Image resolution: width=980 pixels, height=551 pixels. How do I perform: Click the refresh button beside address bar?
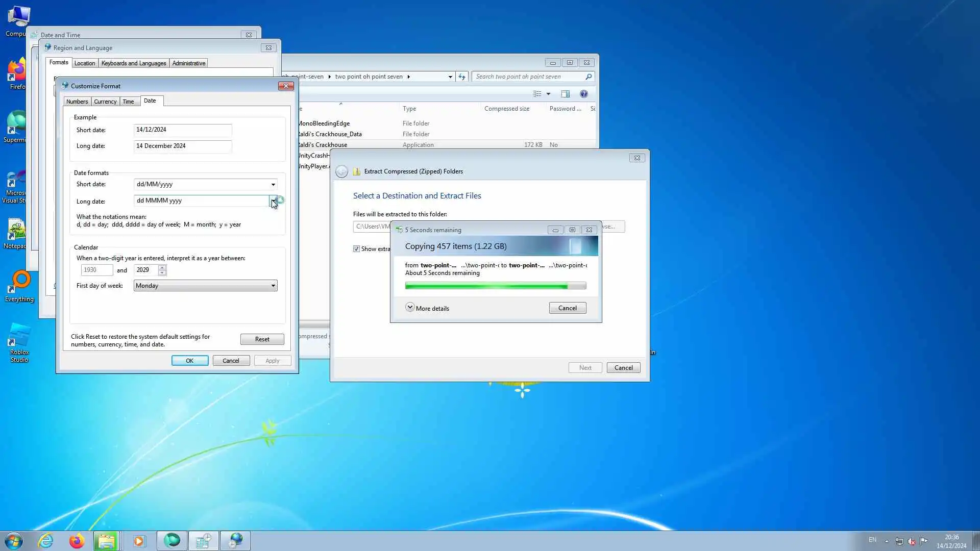coord(461,77)
